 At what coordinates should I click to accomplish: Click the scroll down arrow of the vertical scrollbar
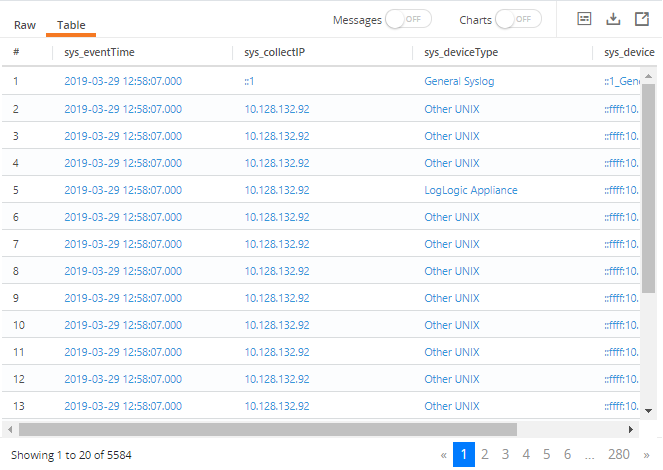coord(648,410)
